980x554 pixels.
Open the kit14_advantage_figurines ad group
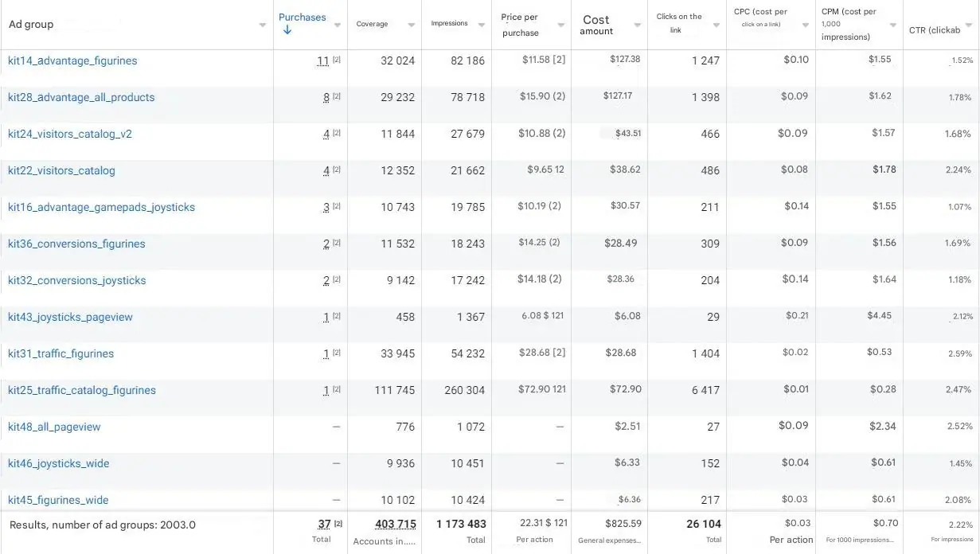(72, 61)
